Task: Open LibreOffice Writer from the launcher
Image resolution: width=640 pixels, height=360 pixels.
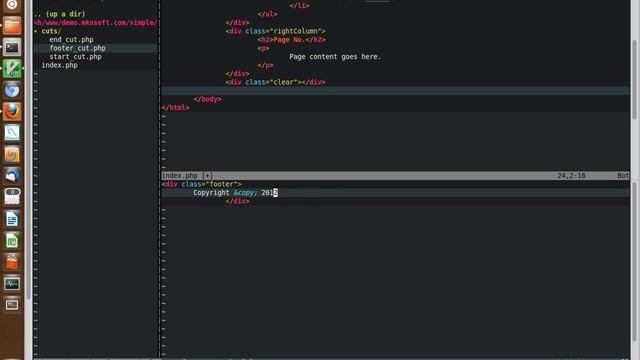Action: (x=12, y=219)
